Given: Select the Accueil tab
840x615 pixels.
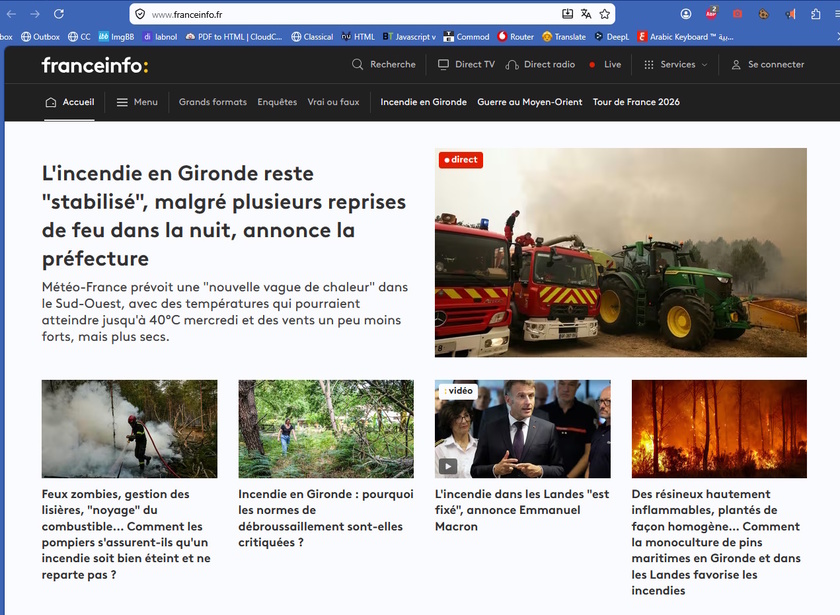Looking at the screenshot, I should tap(70, 102).
